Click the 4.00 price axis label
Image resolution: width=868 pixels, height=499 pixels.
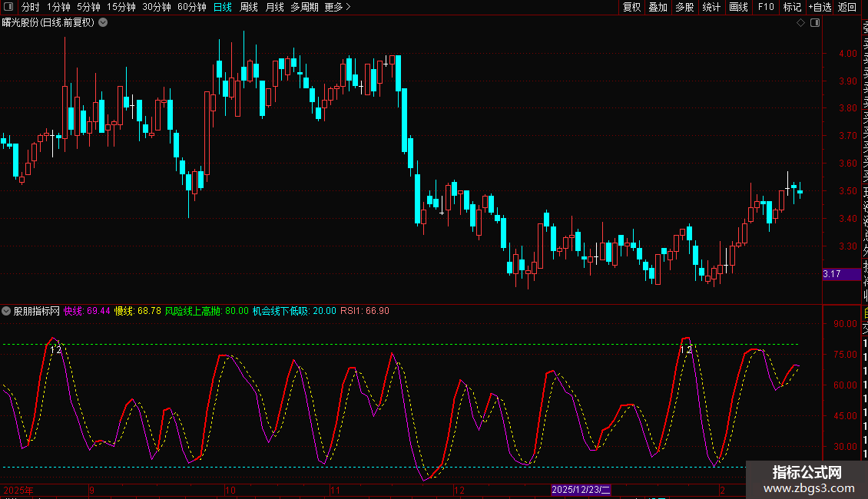coord(848,54)
